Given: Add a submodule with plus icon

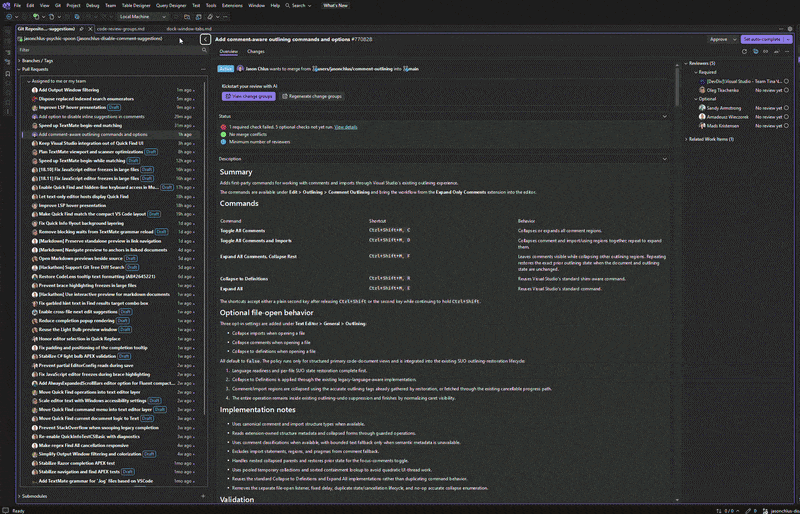Looking at the screenshot, I should (x=203, y=496).
